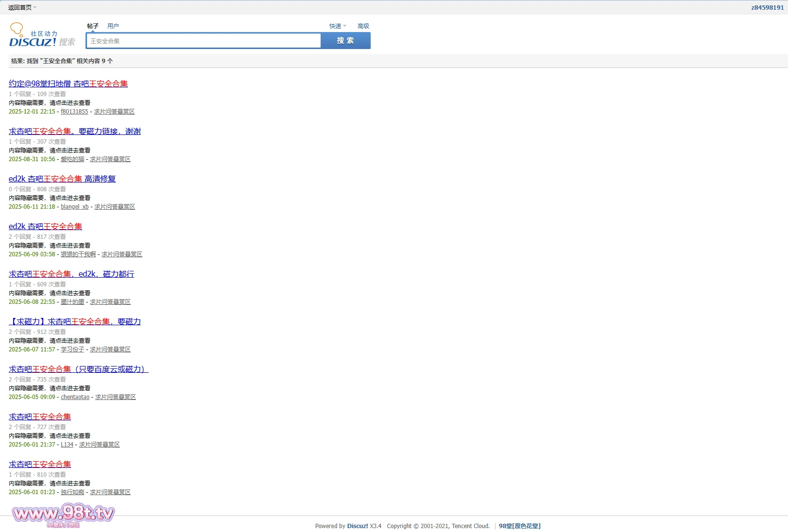
Task: Visit author f80131855's profile
Action: pyautogui.click(x=74, y=112)
